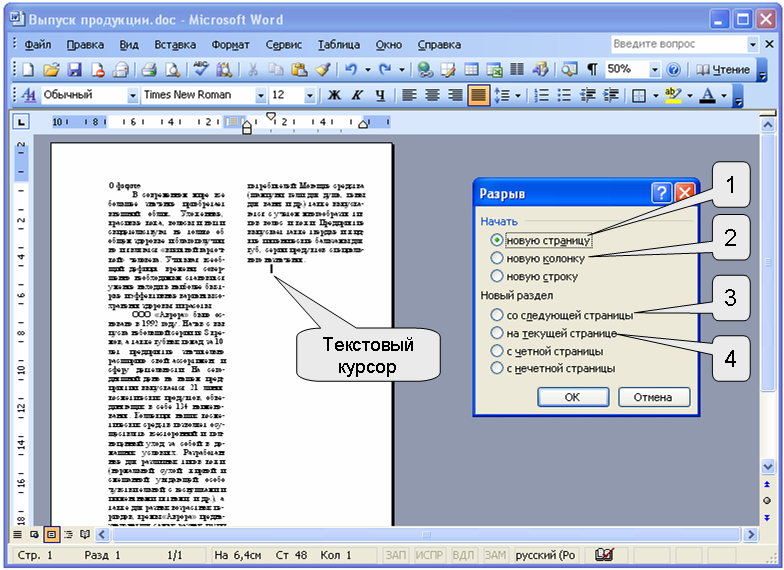Image resolution: width=784 pixels, height=570 pixels.
Task: Select the 'новую колонку' radio option
Action: pos(497,258)
